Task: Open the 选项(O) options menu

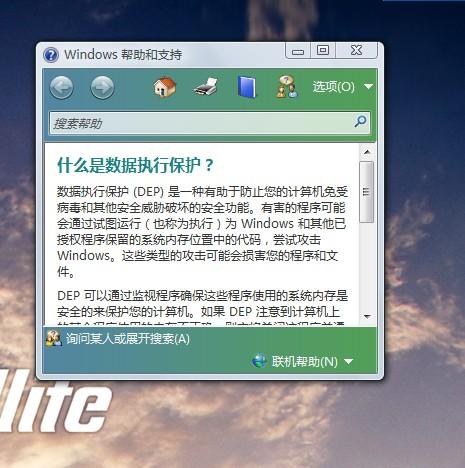Action: click(x=334, y=87)
